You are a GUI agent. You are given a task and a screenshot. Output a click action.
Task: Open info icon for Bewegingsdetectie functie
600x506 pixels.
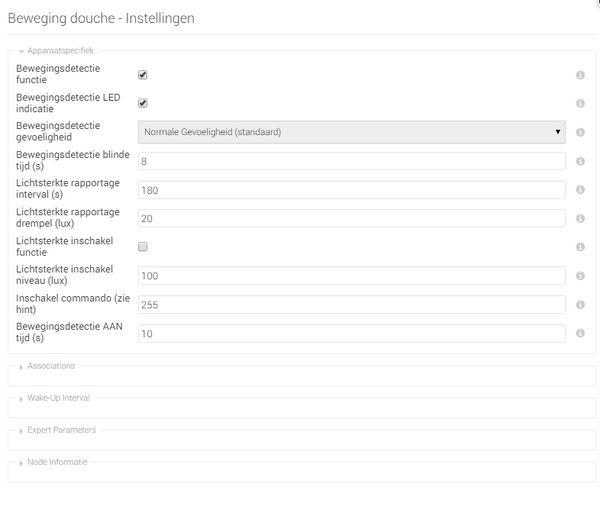pyautogui.click(x=580, y=75)
